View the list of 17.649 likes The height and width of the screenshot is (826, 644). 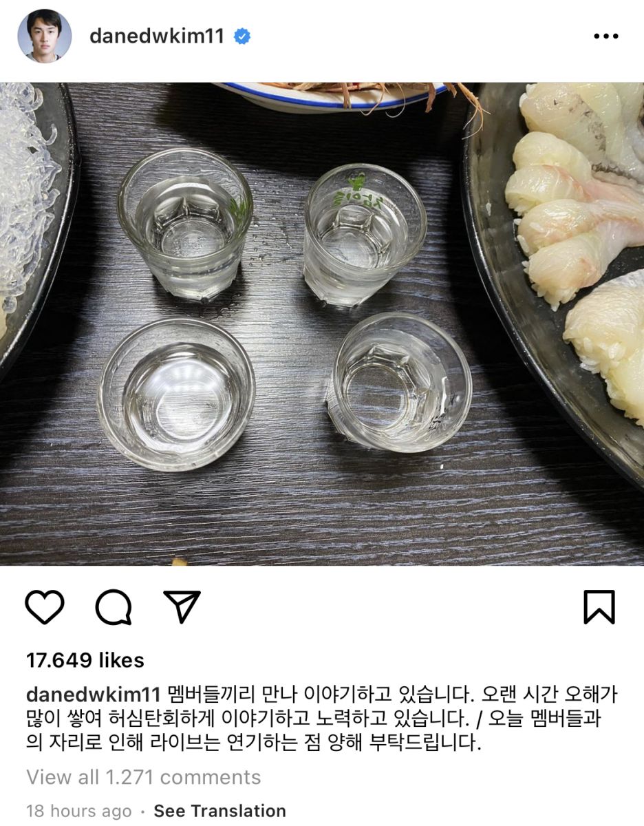tap(85, 660)
